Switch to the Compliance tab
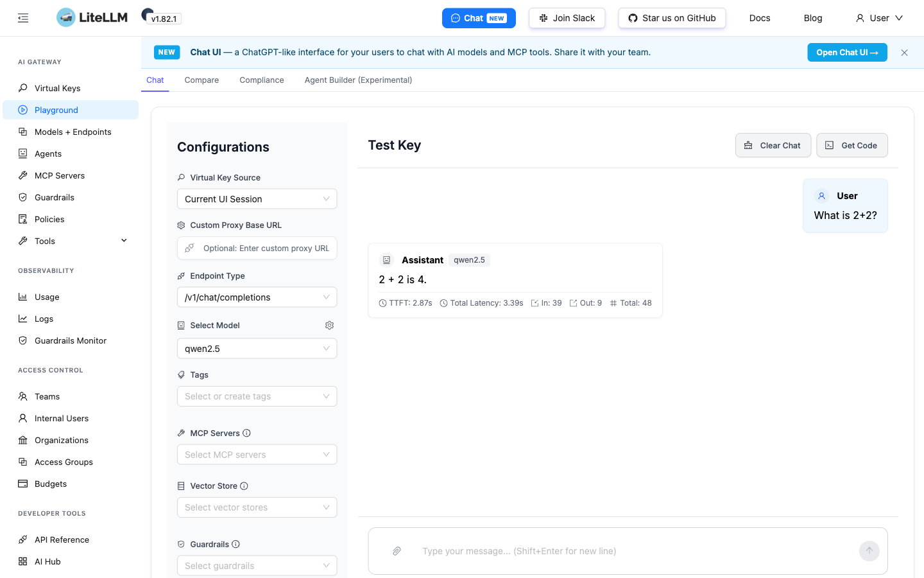This screenshot has width=924, height=578. pyautogui.click(x=262, y=80)
